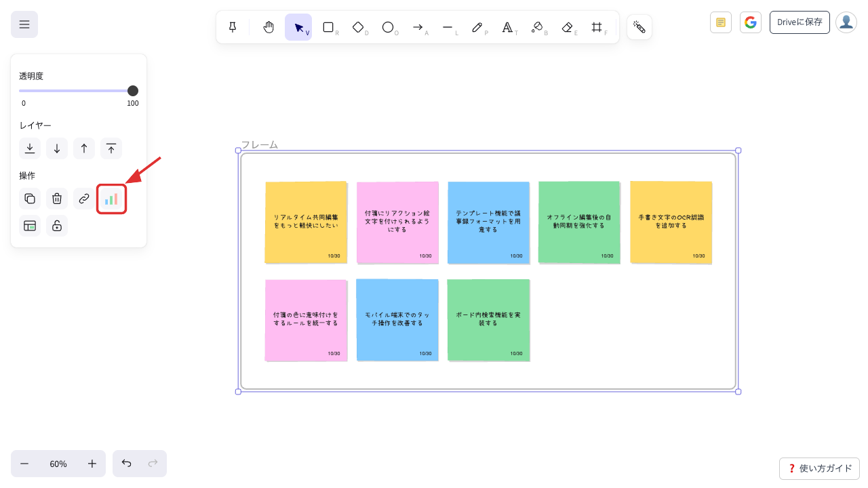Click the フレーム frame label
The width and height of the screenshot is (868, 488).
coord(260,144)
